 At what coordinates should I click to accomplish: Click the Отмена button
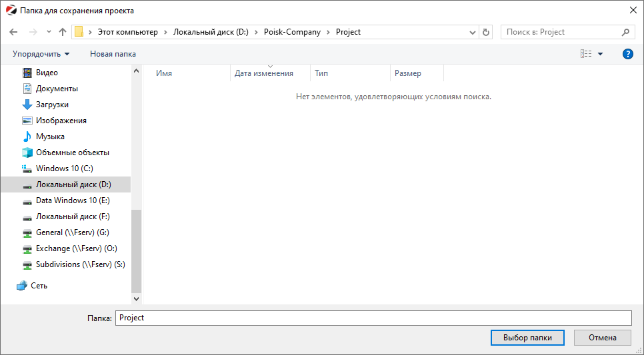[x=603, y=338]
